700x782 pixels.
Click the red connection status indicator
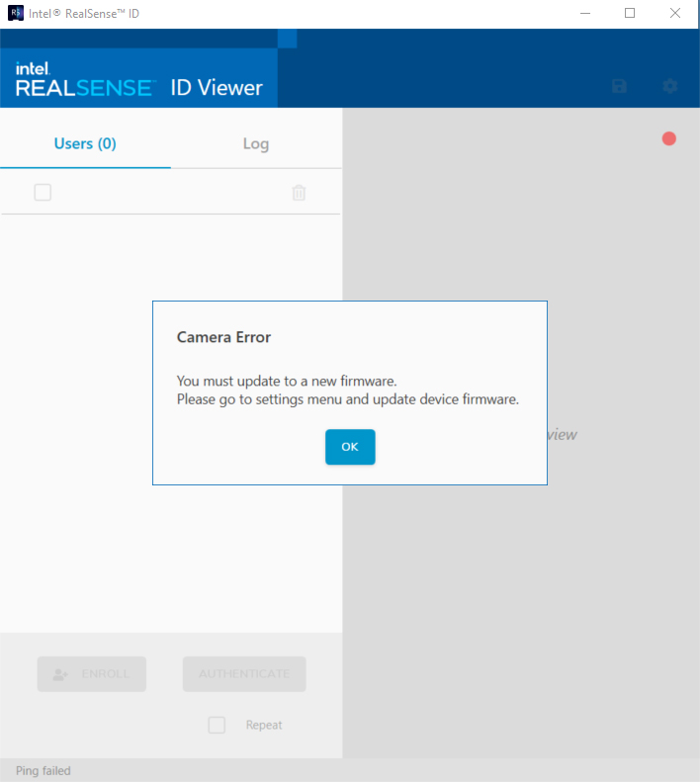(x=668, y=138)
